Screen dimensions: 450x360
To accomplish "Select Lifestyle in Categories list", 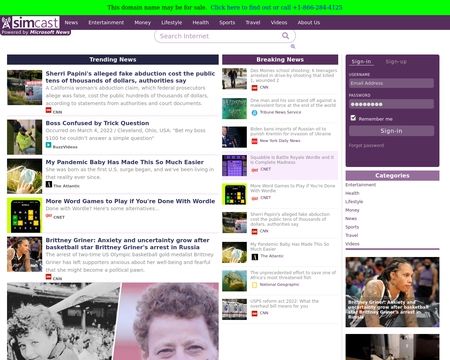I will coord(354,202).
